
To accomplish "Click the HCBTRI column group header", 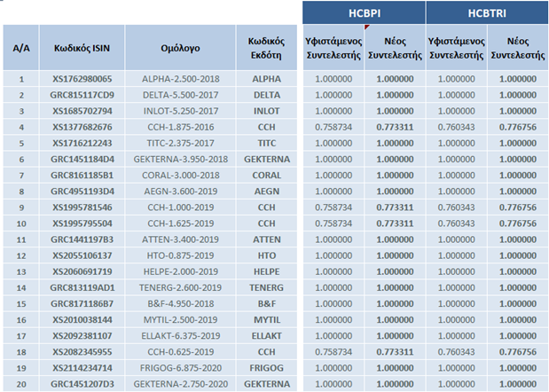I will pos(486,12).
